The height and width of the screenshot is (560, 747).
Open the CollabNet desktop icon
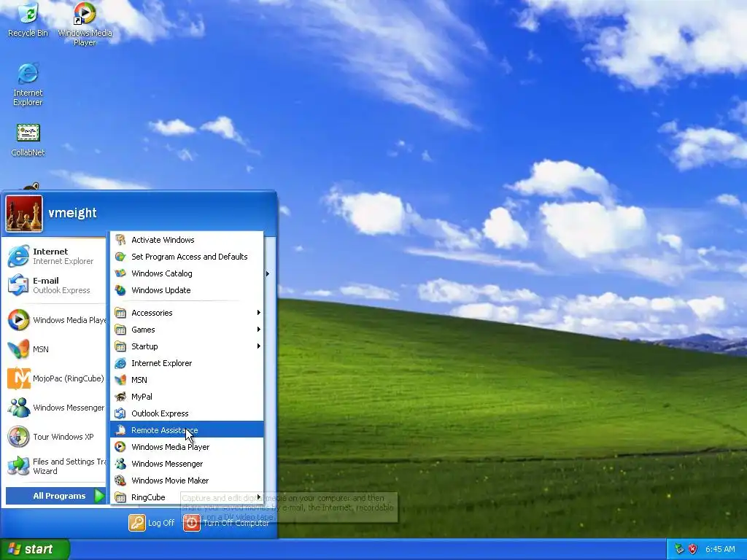click(28, 140)
